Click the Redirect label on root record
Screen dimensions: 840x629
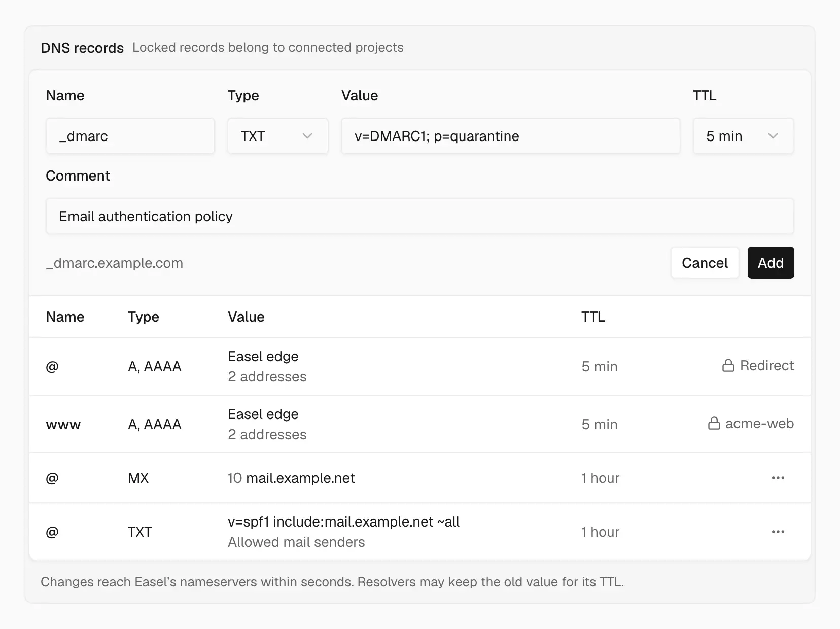pos(766,366)
